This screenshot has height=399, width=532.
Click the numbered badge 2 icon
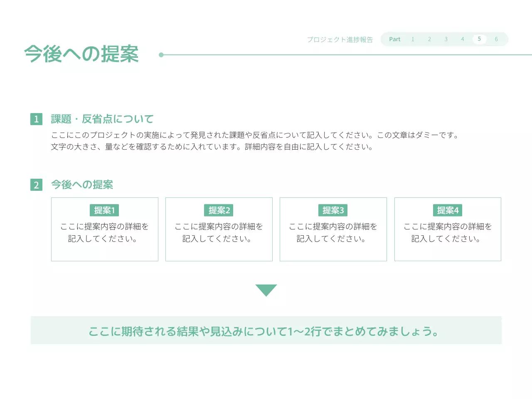(36, 185)
